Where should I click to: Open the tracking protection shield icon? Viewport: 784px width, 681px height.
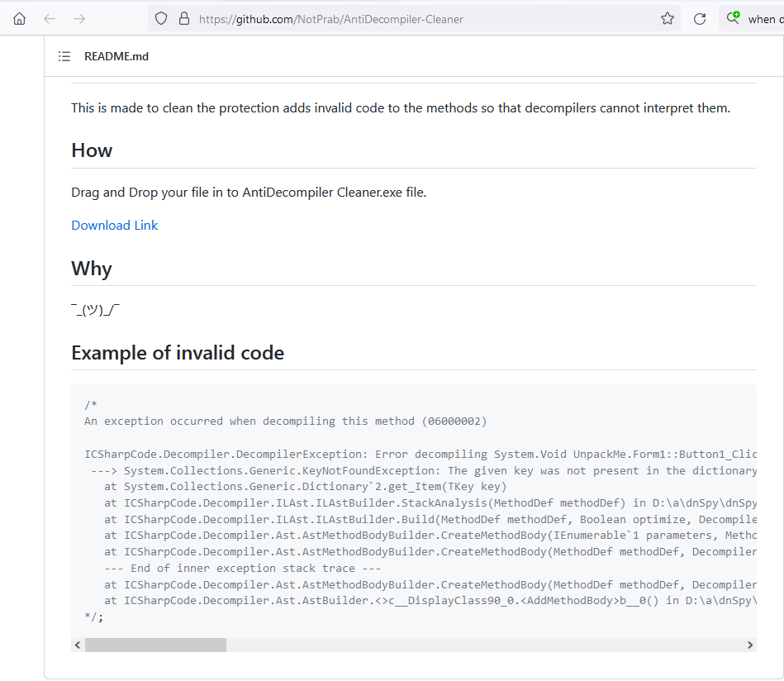point(161,19)
